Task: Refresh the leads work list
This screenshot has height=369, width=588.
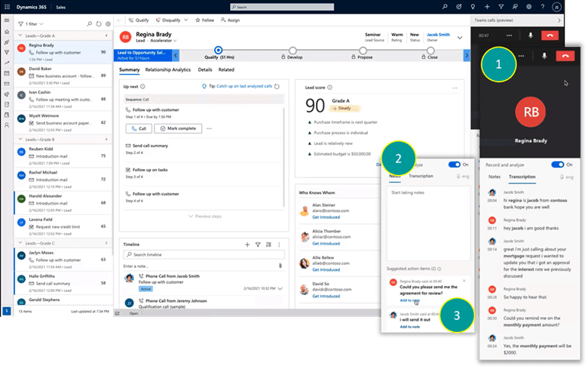Action: [99, 24]
